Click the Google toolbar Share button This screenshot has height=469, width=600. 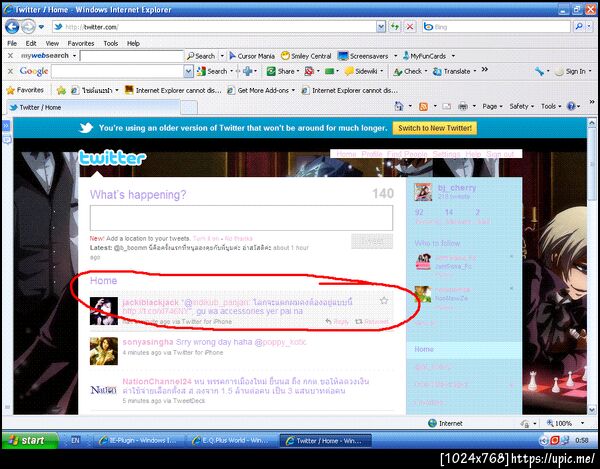pyautogui.click(x=281, y=71)
